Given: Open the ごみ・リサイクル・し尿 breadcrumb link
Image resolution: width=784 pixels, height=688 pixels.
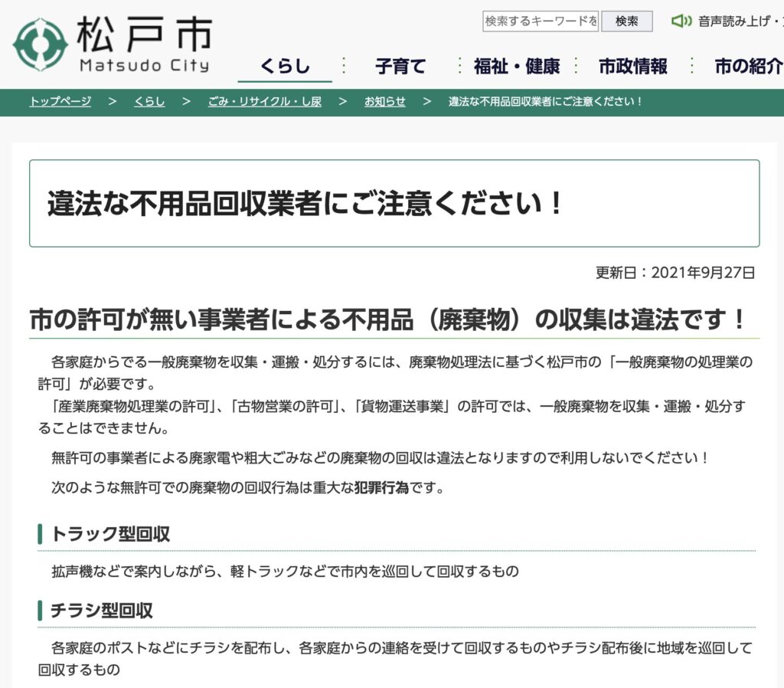Looking at the screenshot, I should pos(265,102).
